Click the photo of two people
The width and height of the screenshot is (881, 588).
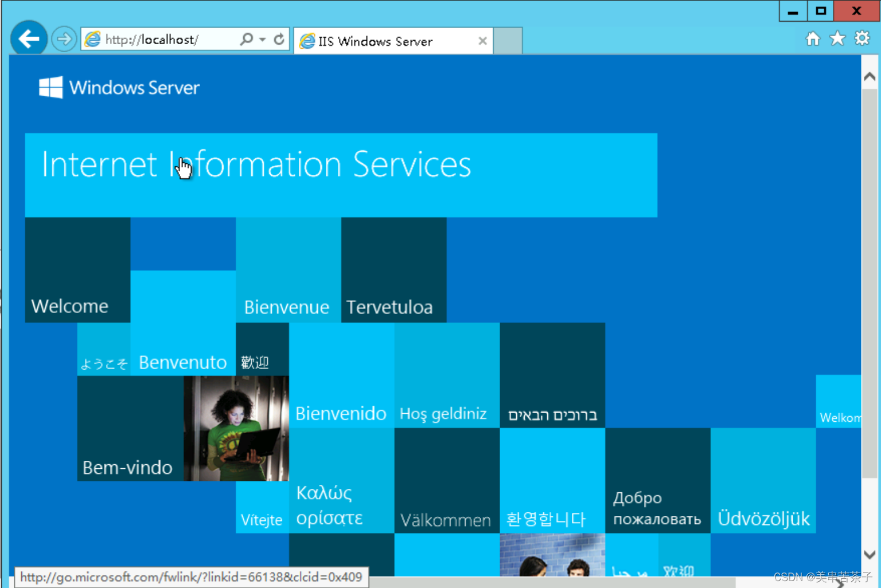pos(552,555)
